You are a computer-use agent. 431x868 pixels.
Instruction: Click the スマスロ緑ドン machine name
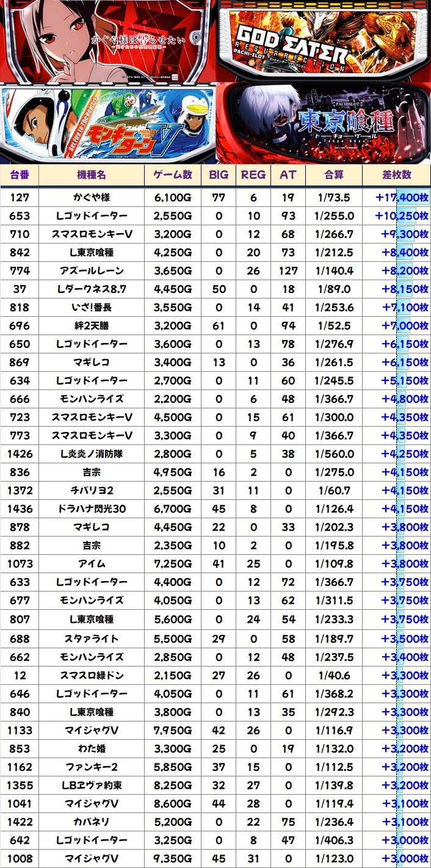pos(92,676)
